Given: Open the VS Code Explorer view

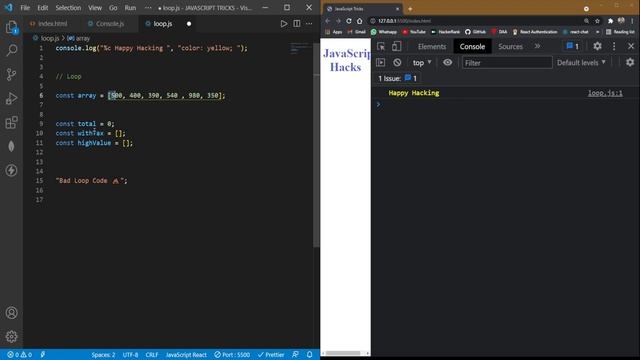Looking at the screenshot, I should pos(11,27).
